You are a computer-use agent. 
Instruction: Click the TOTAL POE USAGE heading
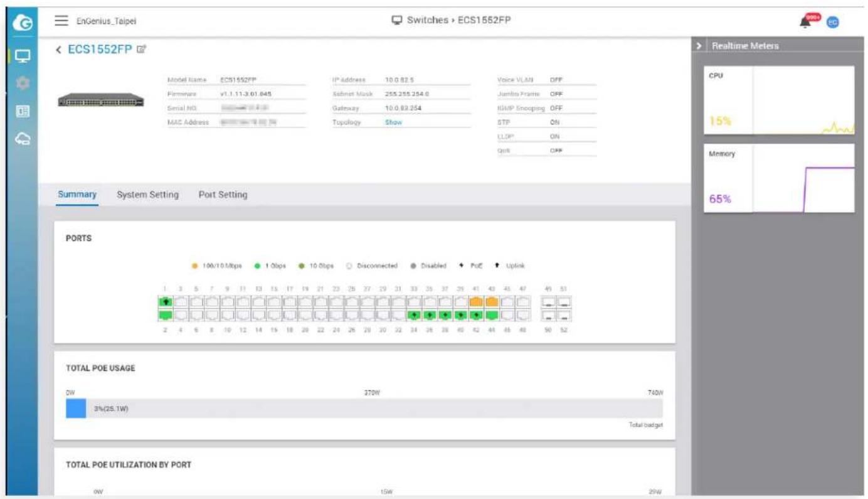100,368
